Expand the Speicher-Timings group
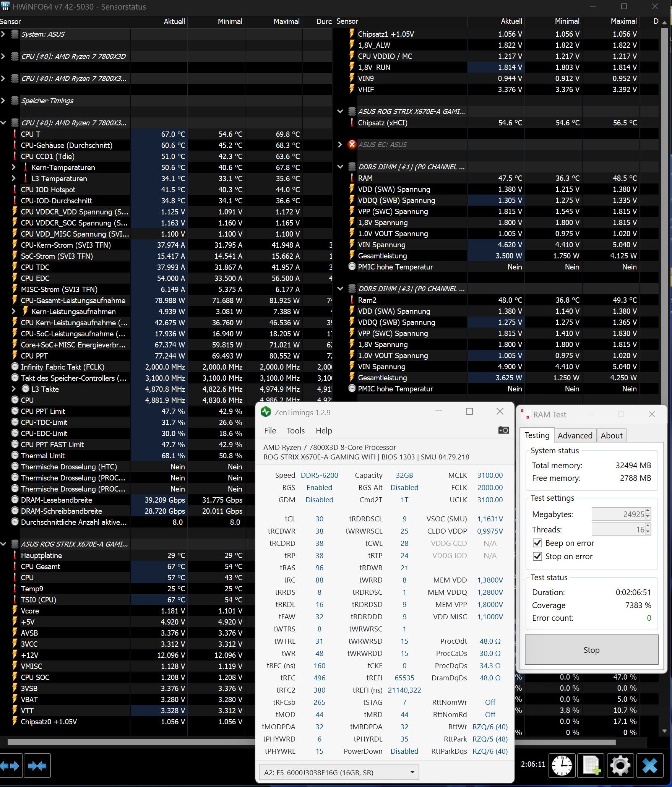Viewport: 672px width, 787px height. pyautogui.click(x=3, y=101)
